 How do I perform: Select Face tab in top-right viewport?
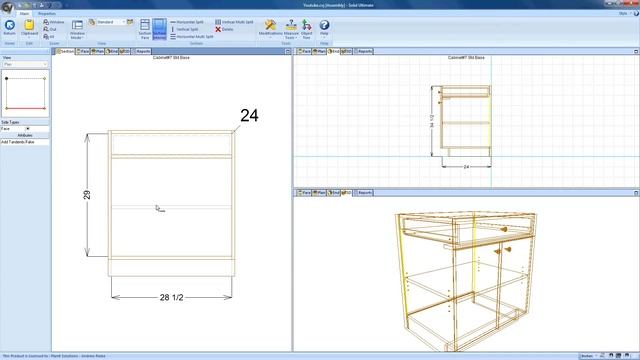pyautogui.click(x=304, y=51)
